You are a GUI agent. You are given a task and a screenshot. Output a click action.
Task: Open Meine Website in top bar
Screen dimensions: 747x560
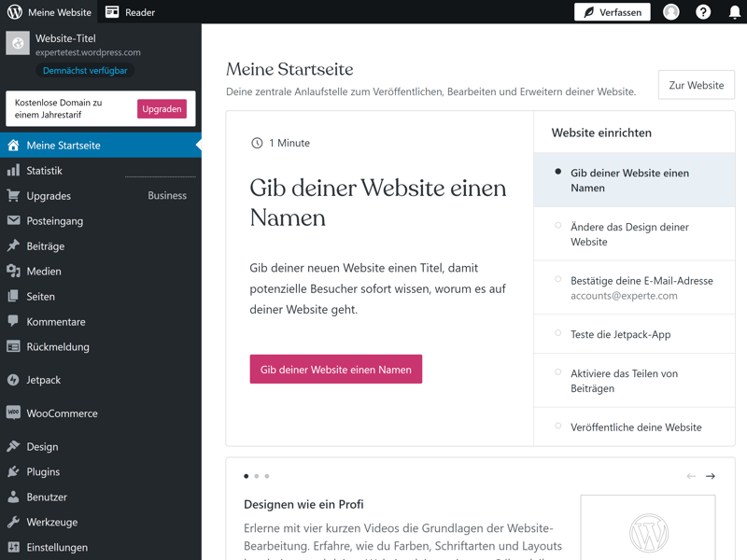pyautogui.click(x=49, y=12)
